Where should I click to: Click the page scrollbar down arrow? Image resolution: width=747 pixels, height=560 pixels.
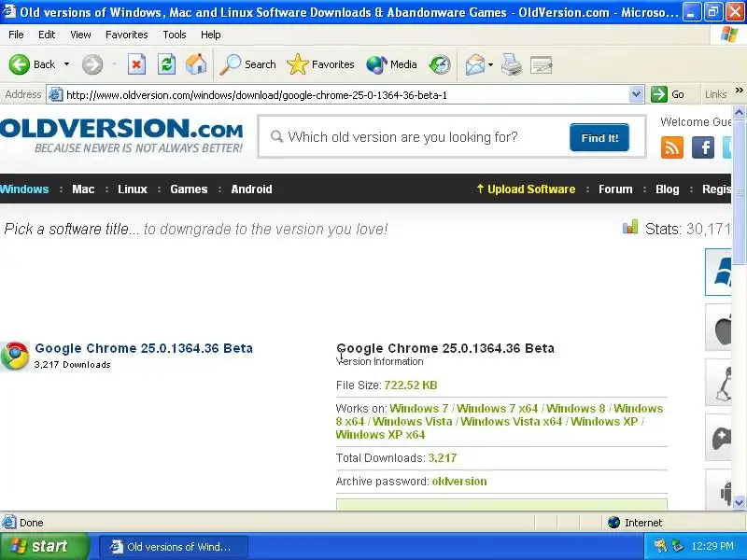(739, 502)
